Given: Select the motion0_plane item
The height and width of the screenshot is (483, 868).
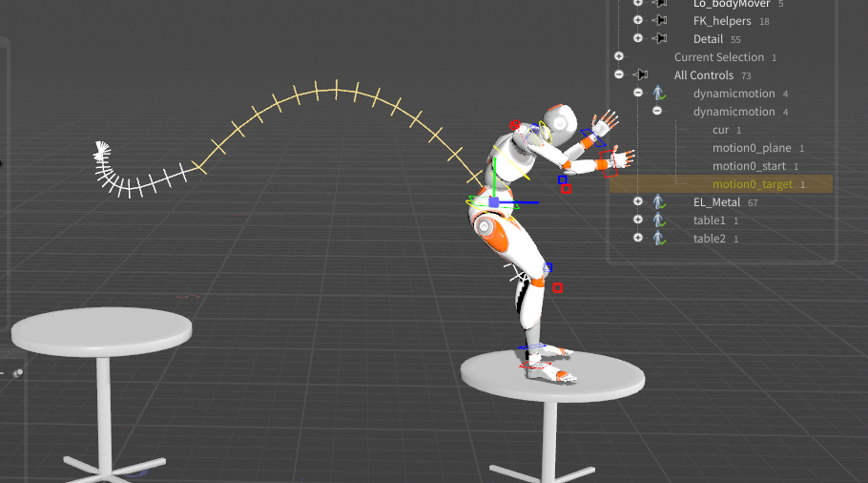Looking at the screenshot, I should [x=752, y=148].
